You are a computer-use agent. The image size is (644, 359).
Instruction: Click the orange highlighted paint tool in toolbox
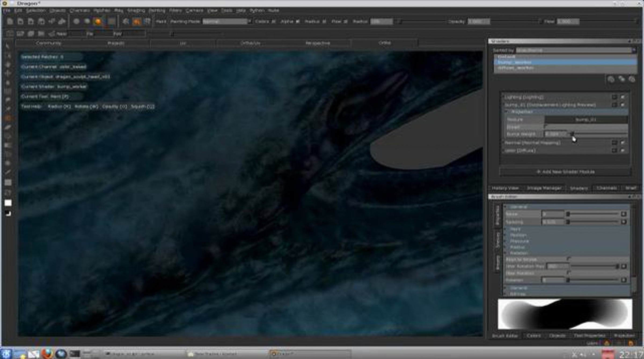(8, 118)
